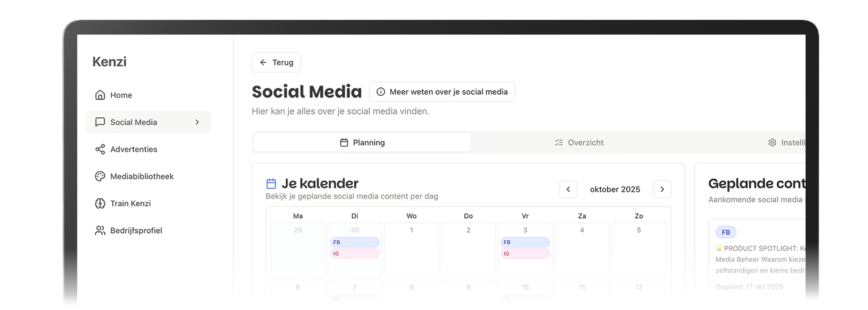This screenshot has height=310, width=868.
Task: Click the Terug back button
Action: pos(276,62)
